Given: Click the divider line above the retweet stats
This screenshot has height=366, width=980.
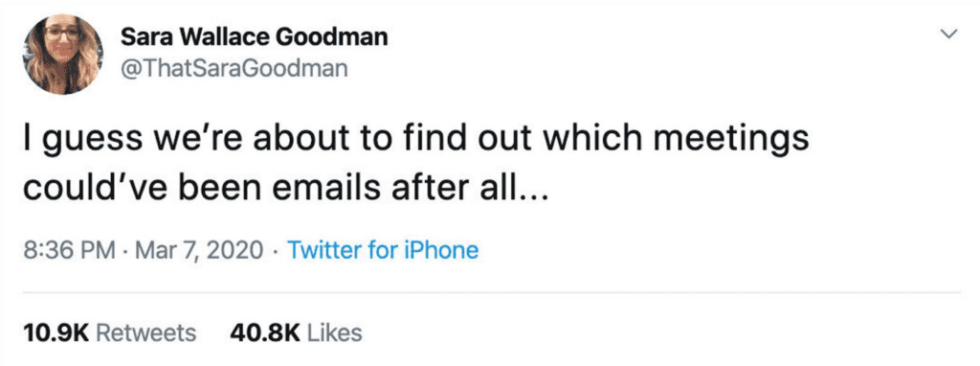Looking at the screenshot, I should [491, 292].
